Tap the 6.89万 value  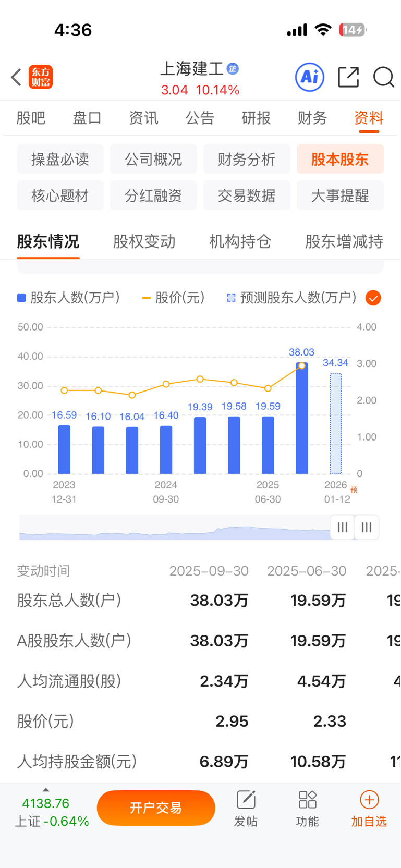coord(224,762)
